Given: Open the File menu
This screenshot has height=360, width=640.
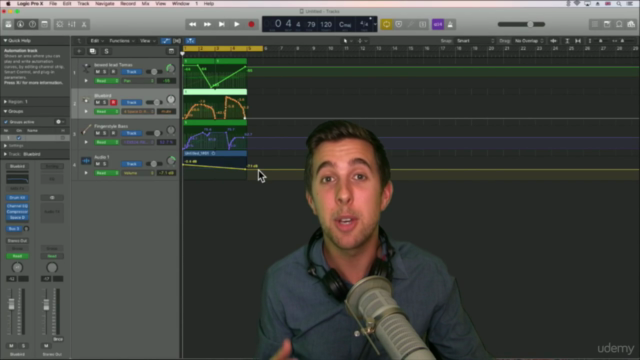Looking at the screenshot, I should click(x=53, y=4).
